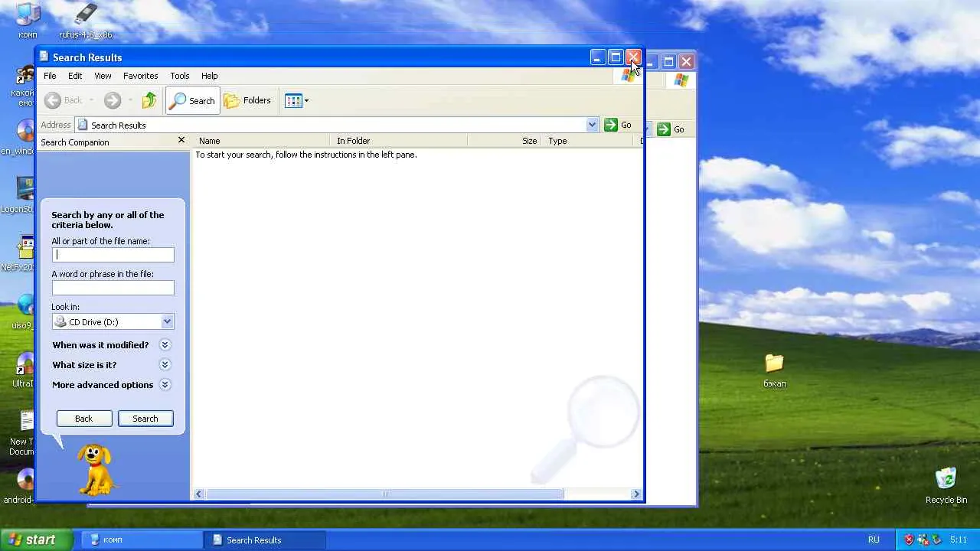Open the комп desktop icon

coord(28,19)
